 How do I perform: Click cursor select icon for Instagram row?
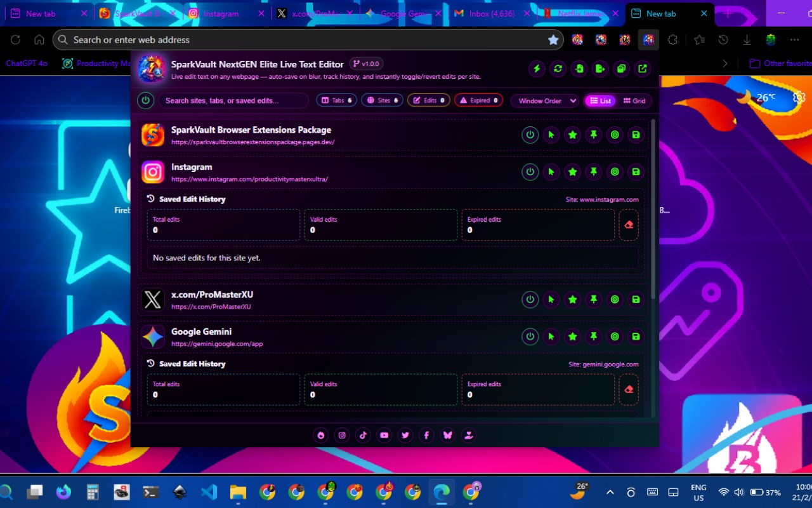[x=551, y=171]
